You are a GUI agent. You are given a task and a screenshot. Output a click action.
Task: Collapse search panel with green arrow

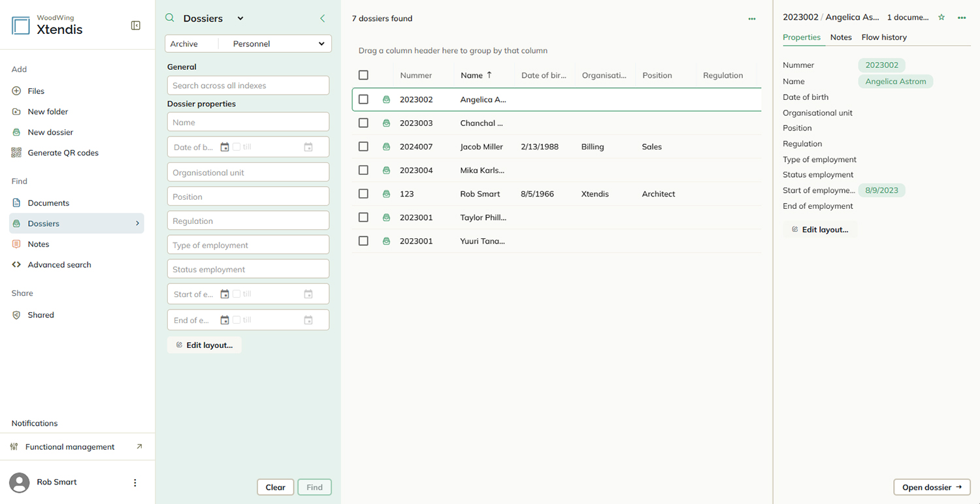pyautogui.click(x=322, y=18)
